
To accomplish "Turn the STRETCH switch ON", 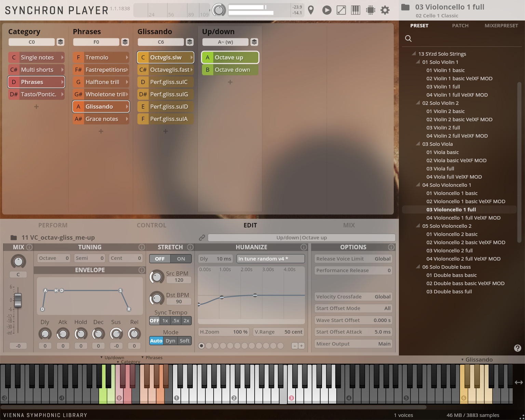I will pyautogui.click(x=181, y=258).
